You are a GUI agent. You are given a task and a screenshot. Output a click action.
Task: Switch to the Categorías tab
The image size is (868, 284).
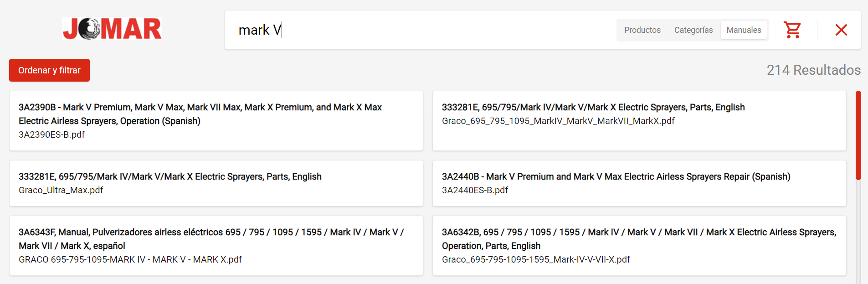693,30
